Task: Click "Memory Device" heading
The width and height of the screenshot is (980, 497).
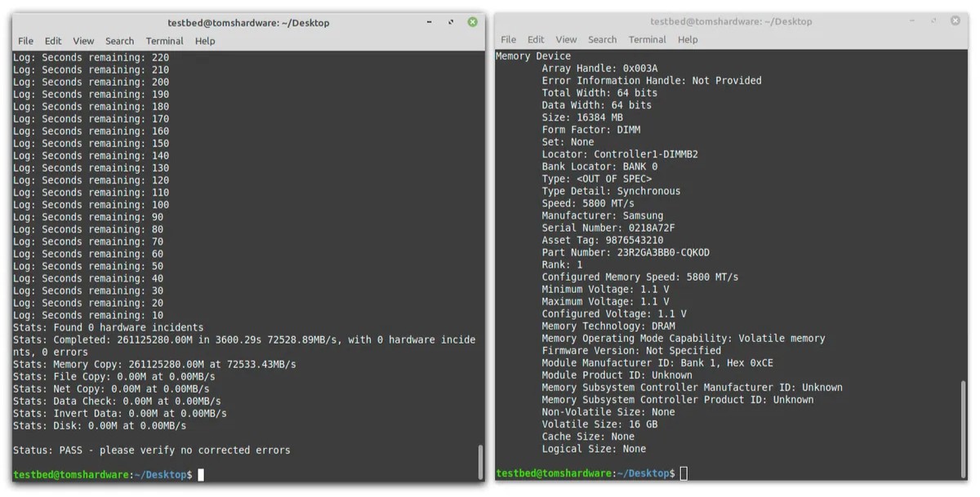Action: [x=533, y=55]
